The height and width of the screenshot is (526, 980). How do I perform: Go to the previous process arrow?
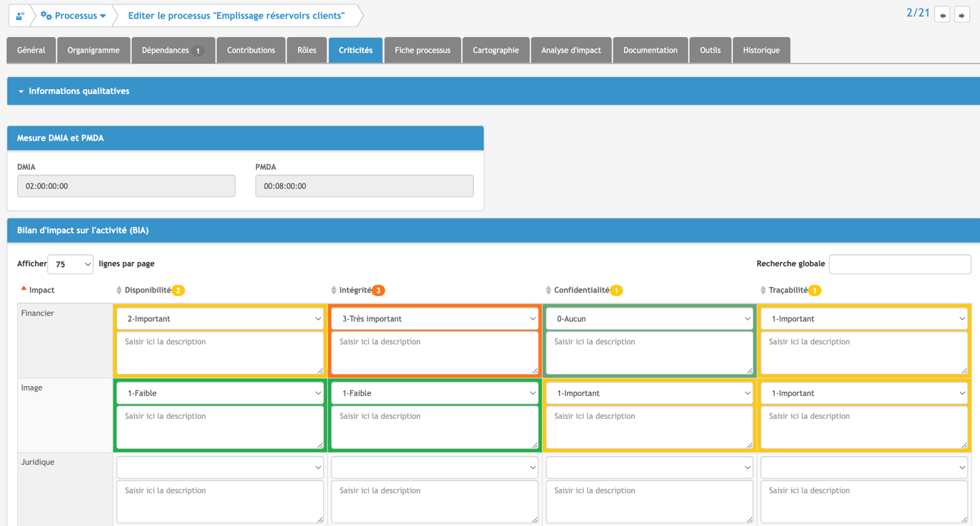click(x=942, y=15)
